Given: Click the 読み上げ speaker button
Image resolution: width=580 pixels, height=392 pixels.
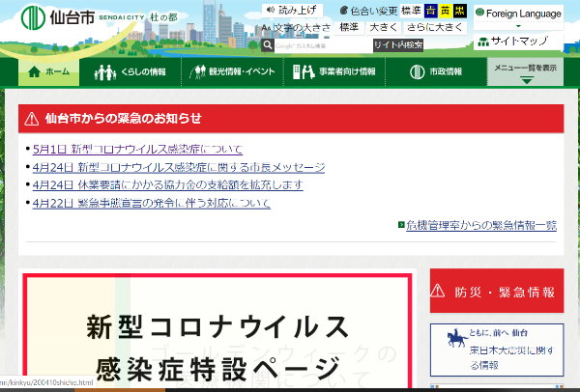Looking at the screenshot, I should (x=289, y=12).
